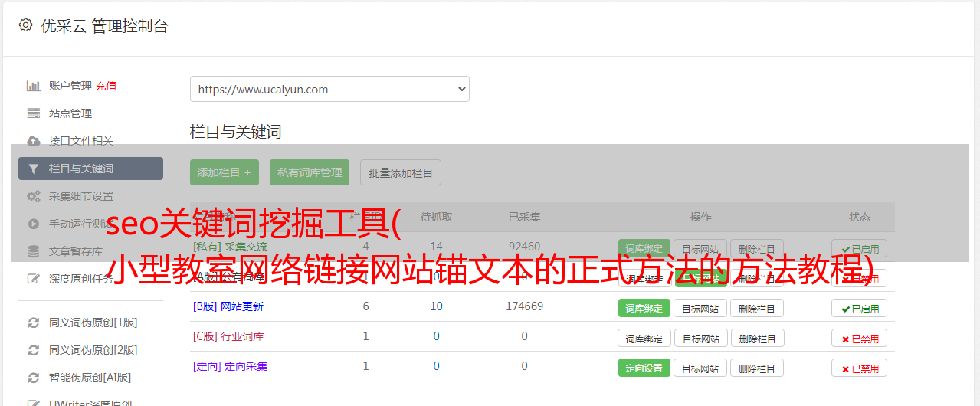
Task: Click the 状态 column header
Action: (x=860, y=217)
